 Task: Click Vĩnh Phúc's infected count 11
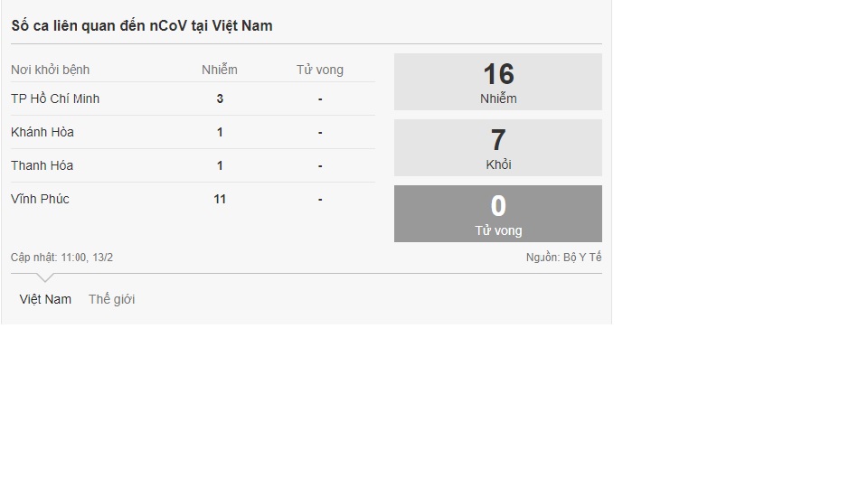220,199
